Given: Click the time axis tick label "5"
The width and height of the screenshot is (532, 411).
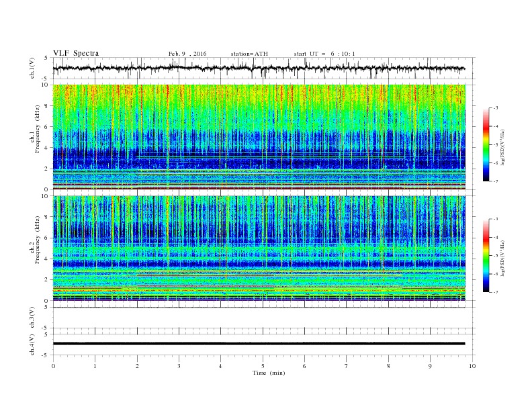Looking at the screenshot, I should (x=263, y=366).
